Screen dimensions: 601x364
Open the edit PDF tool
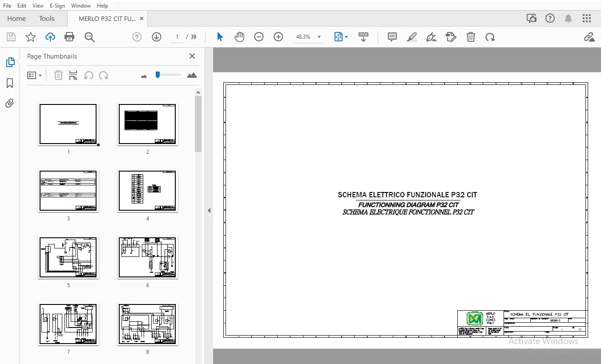tap(451, 37)
